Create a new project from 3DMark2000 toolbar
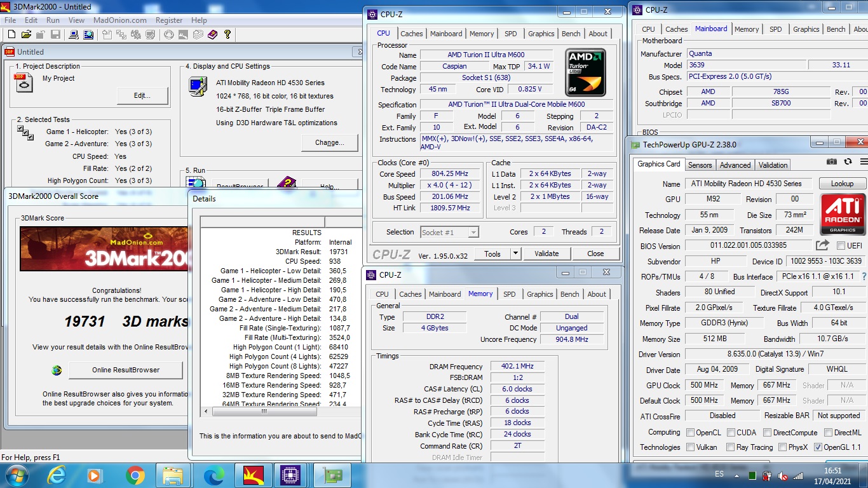 tap(11, 34)
